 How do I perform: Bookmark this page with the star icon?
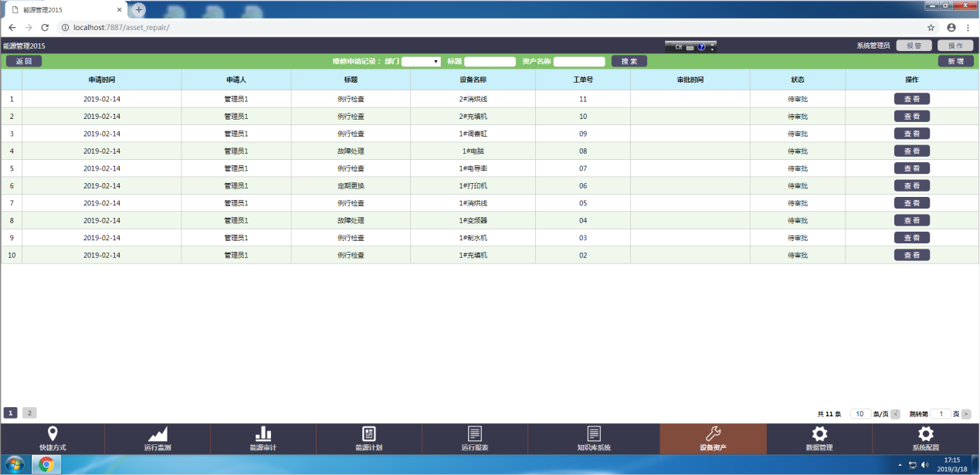(x=931, y=27)
